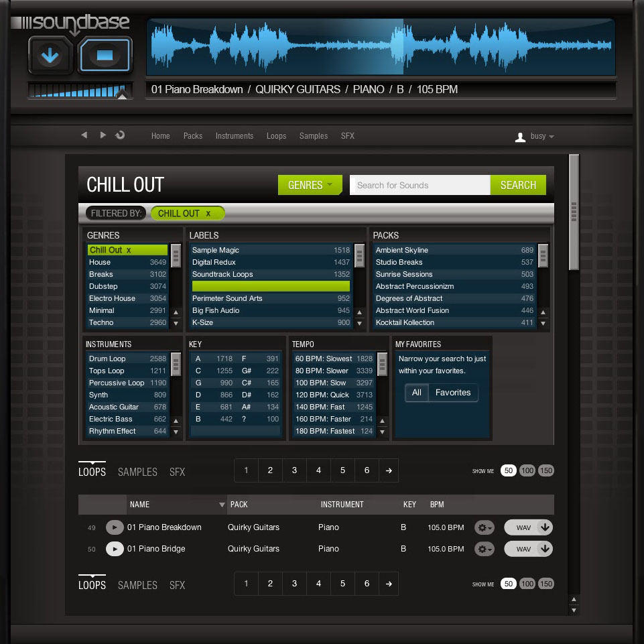Select the Sample Magic label
The image size is (644, 644).
tap(271, 250)
